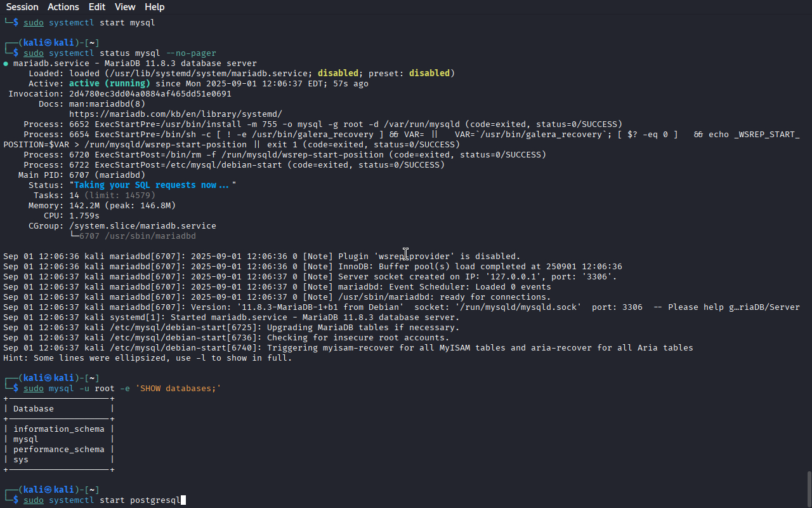Click the 'man:mariadbd(8)' docs entry
812x508 pixels.
point(107,104)
